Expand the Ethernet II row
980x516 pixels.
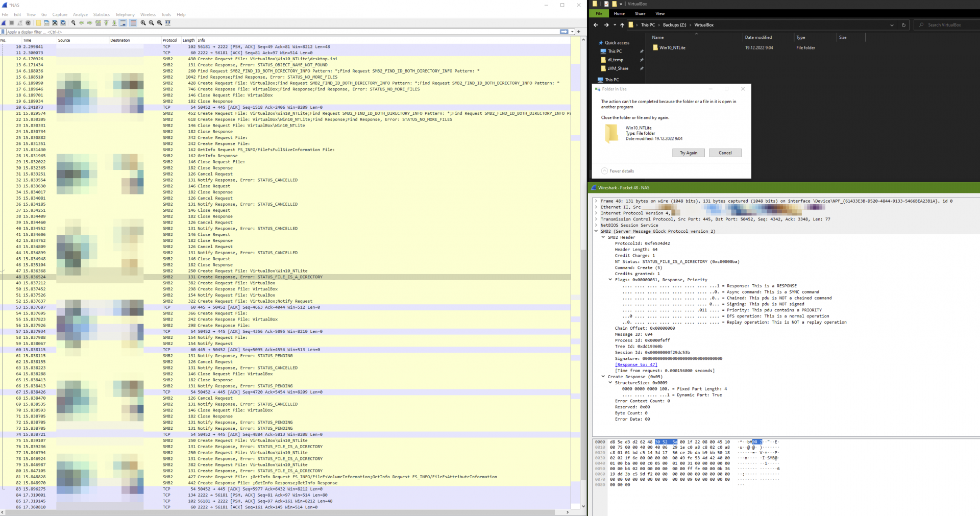pos(596,207)
